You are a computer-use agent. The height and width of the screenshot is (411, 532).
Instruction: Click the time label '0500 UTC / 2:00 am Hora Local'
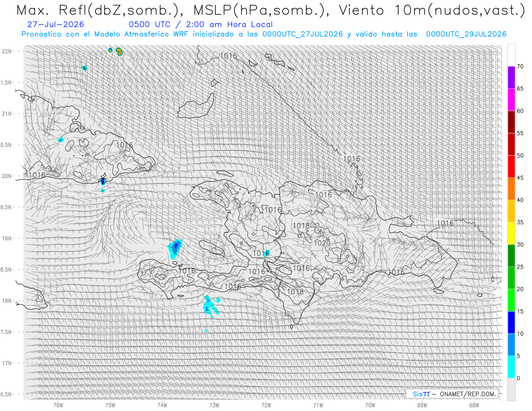tap(200, 25)
